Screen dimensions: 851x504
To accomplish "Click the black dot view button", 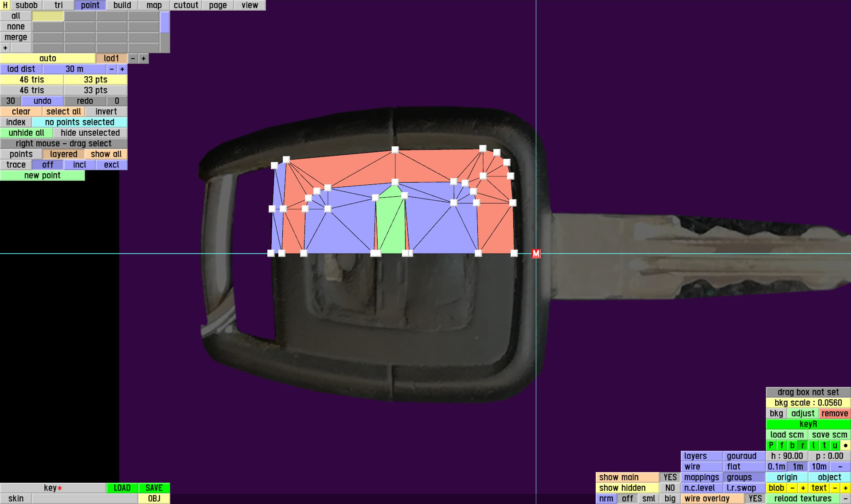I will tap(845, 445).
